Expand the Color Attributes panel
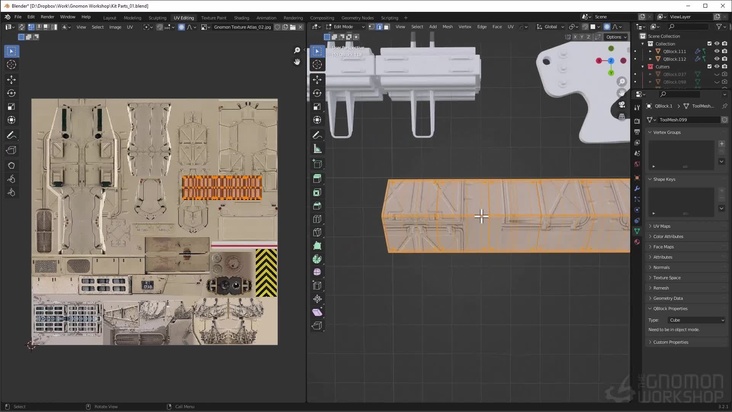Viewport: 732px width, 412px height. (x=668, y=237)
